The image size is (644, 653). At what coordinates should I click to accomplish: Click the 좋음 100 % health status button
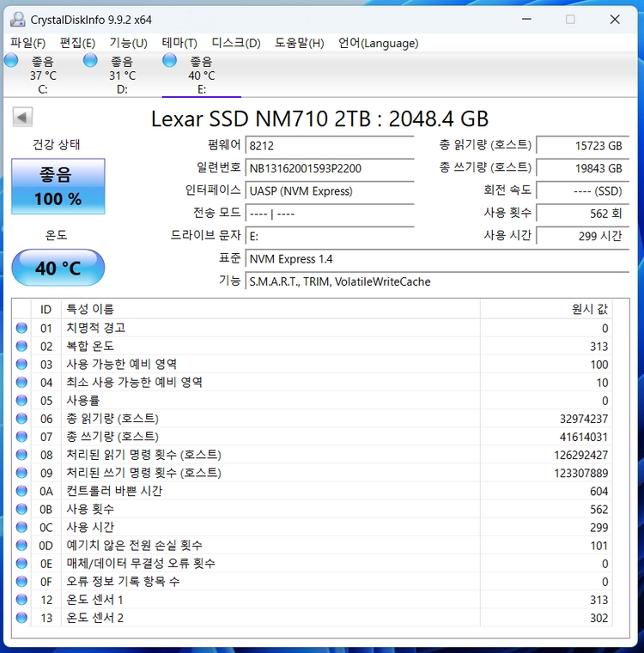[x=58, y=186]
